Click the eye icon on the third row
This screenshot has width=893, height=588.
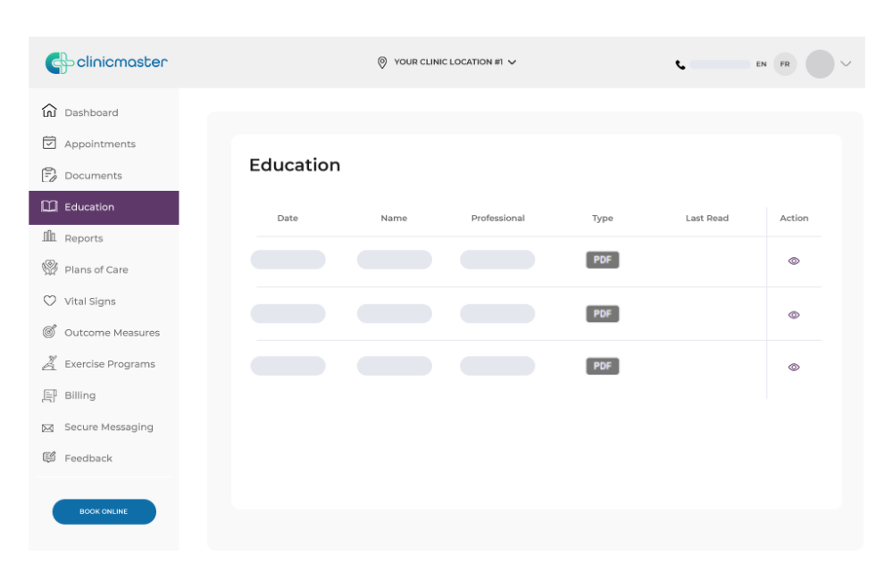(794, 367)
